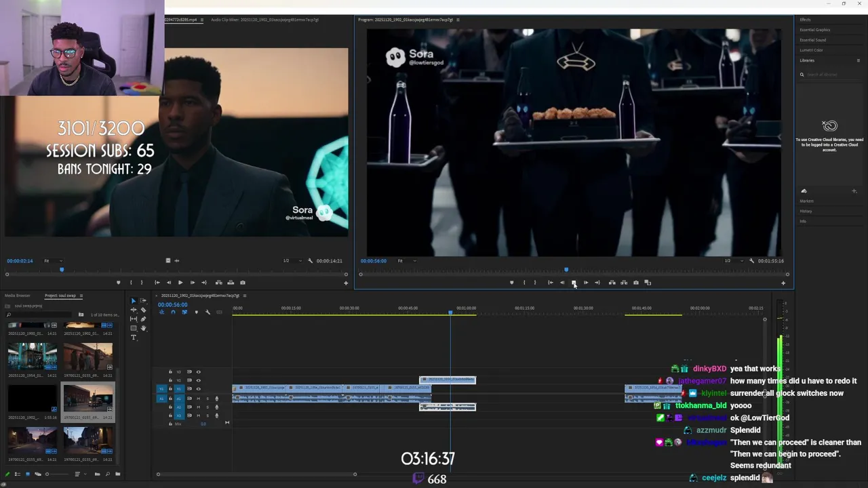The height and width of the screenshot is (488, 868).
Task: Select the Razor tool
Action: pyautogui.click(x=144, y=310)
